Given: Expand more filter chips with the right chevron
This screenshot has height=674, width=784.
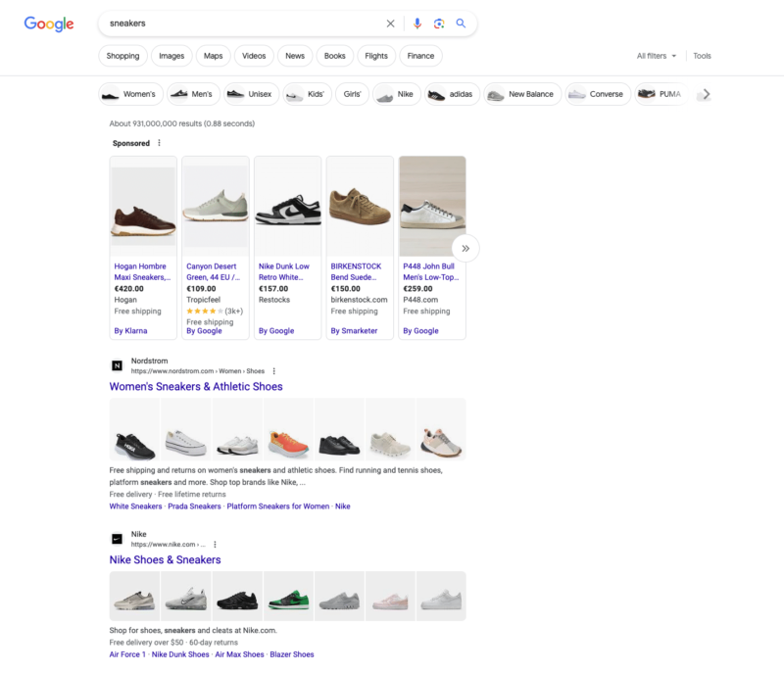Looking at the screenshot, I should point(706,94).
